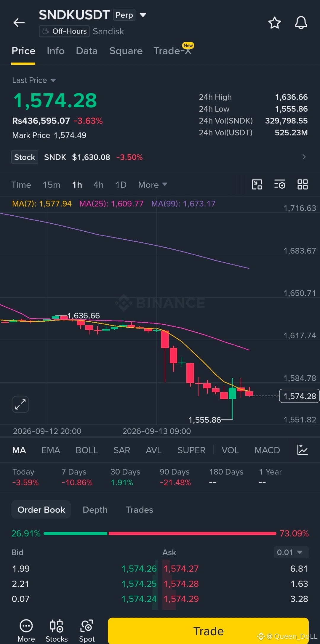The height and width of the screenshot is (644, 320).
Task: Switch to the Info tab
Action: (56, 51)
